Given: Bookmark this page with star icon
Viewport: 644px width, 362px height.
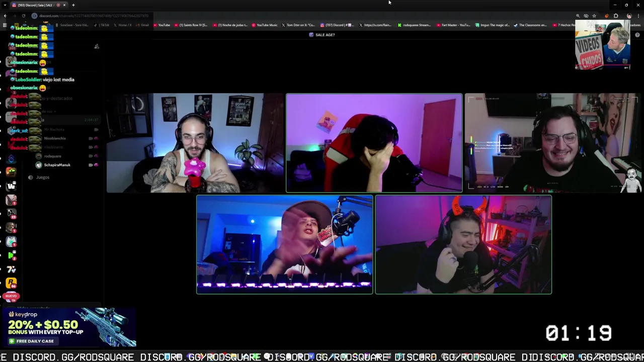Looking at the screenshot, I should tap(594, 16).
